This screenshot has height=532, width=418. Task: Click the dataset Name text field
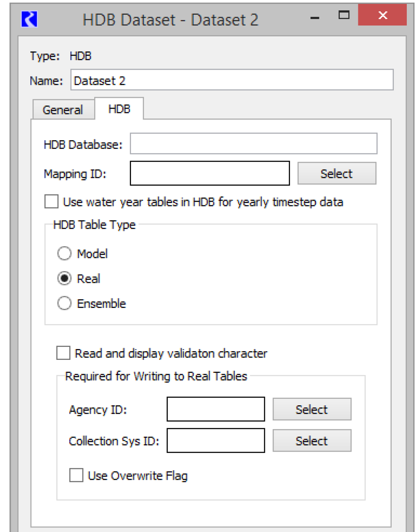(232, 80)
